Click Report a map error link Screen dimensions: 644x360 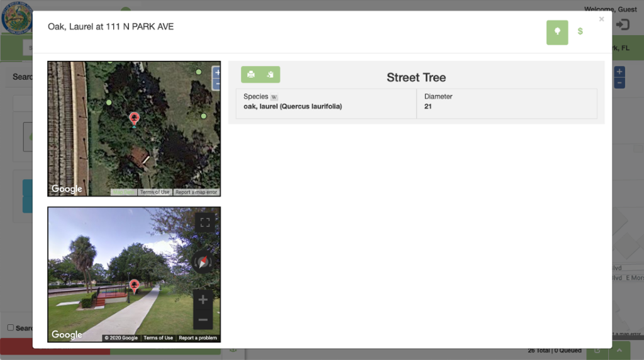coord(196,192)
